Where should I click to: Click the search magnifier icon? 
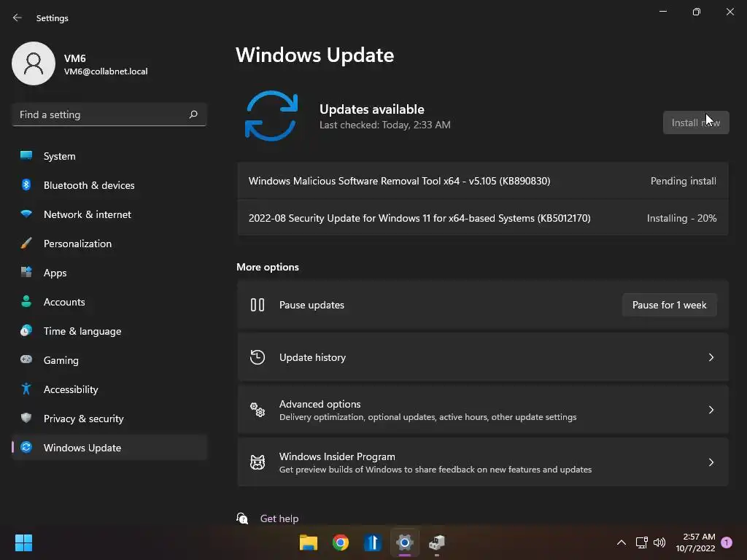193,114
